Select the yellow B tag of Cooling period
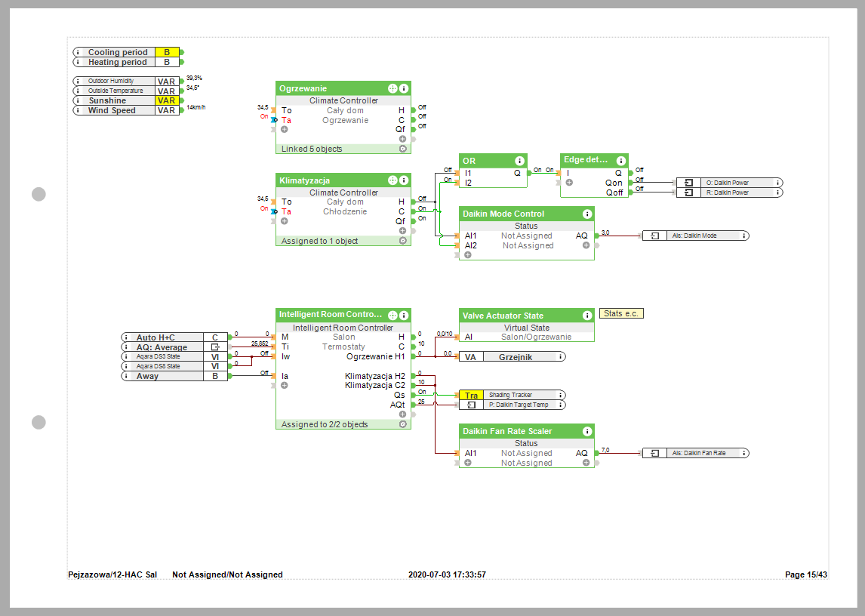Viewport: 865px width, 616px height. (167, 52)
